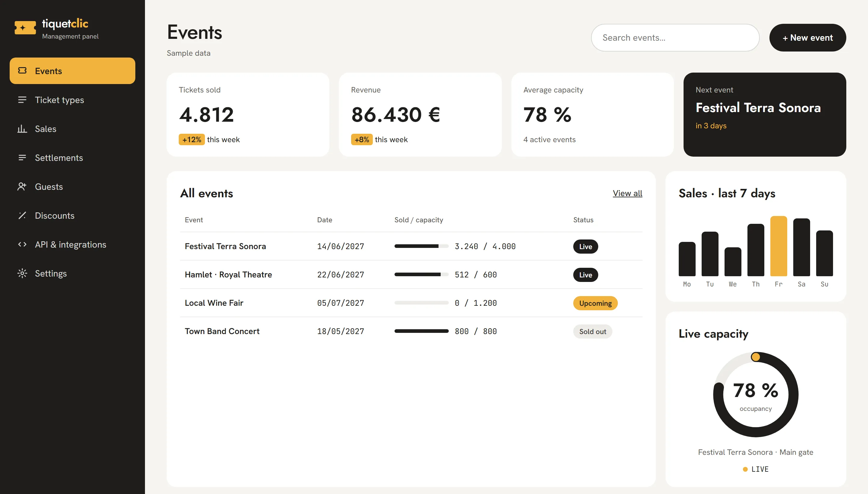Go to the Sales section
Screen dimensions: 868x494
coord(72,129)
